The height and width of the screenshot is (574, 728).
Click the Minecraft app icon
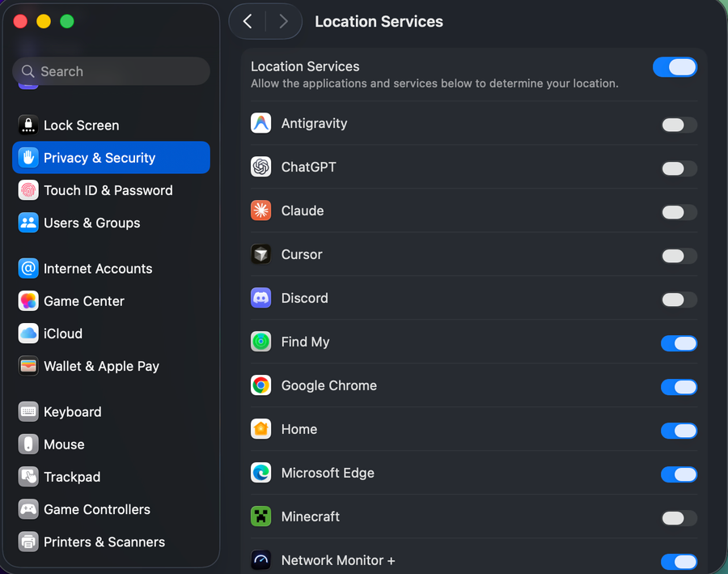click(x=261, y=517)
